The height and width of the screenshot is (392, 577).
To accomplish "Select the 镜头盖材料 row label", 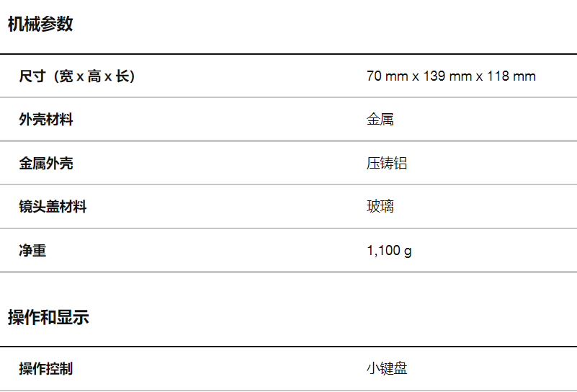I will (x=53, y=207).
